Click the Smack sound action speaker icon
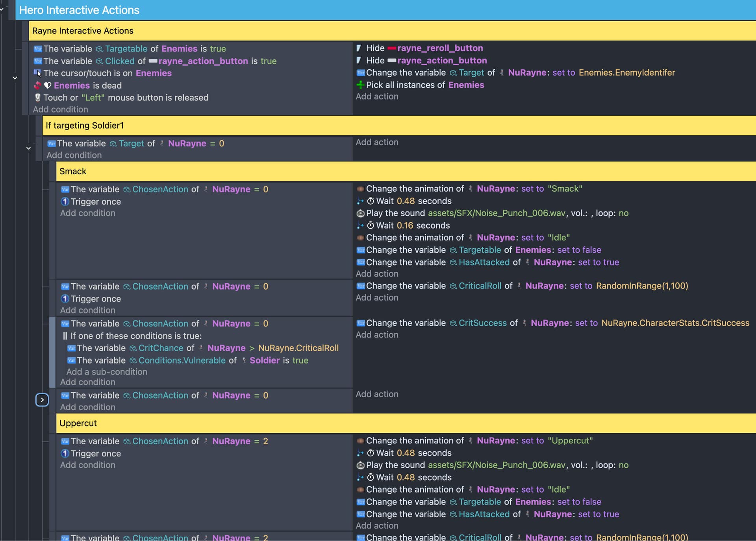 (360, 213)
